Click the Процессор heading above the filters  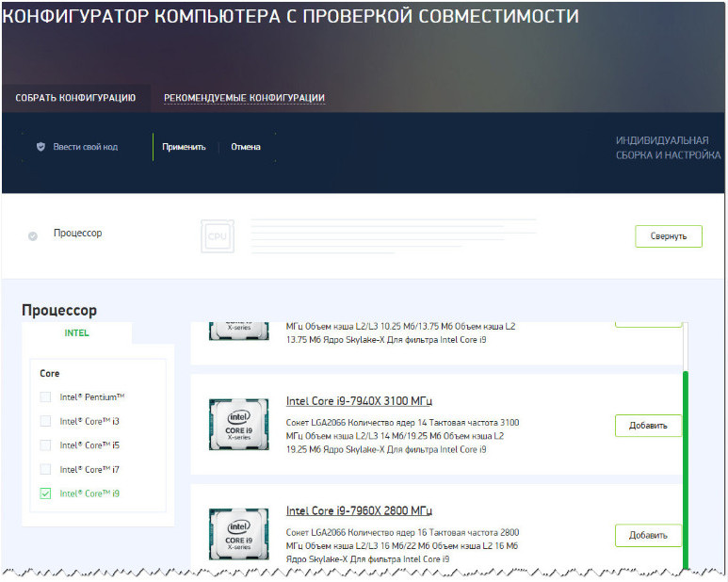(x=59, y=310)
